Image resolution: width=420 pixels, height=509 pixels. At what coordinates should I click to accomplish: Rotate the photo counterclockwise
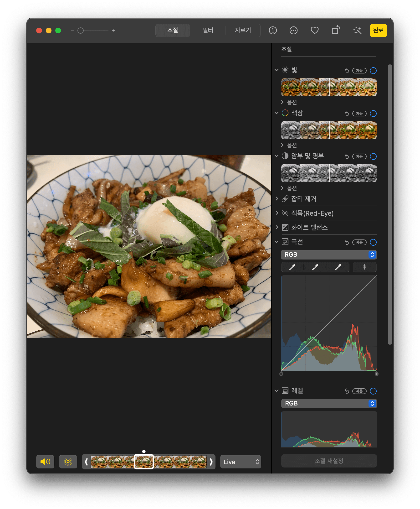tap(336, 30)
